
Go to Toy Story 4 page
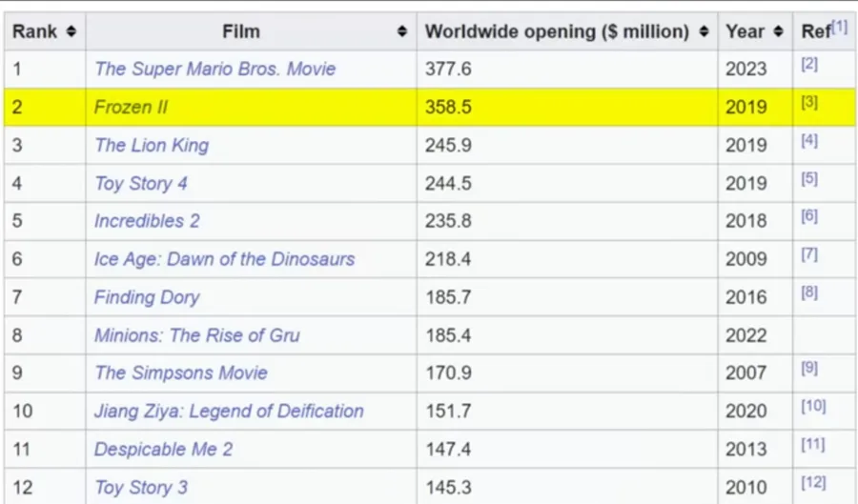[x=141, y=183]
